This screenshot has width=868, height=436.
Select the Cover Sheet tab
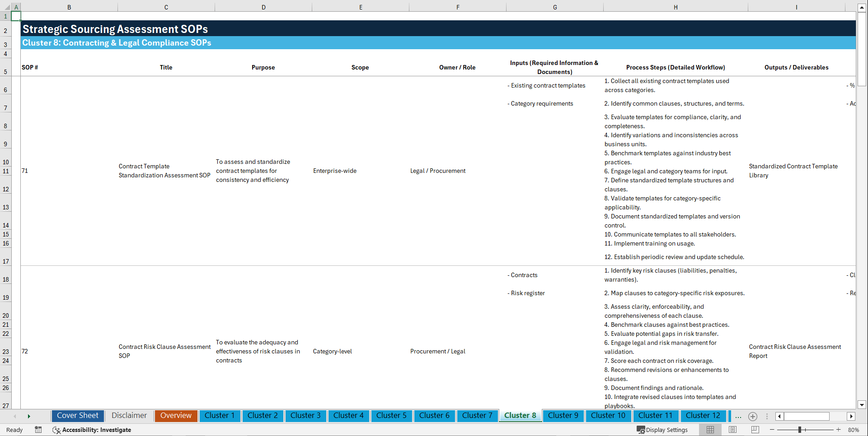77,416
